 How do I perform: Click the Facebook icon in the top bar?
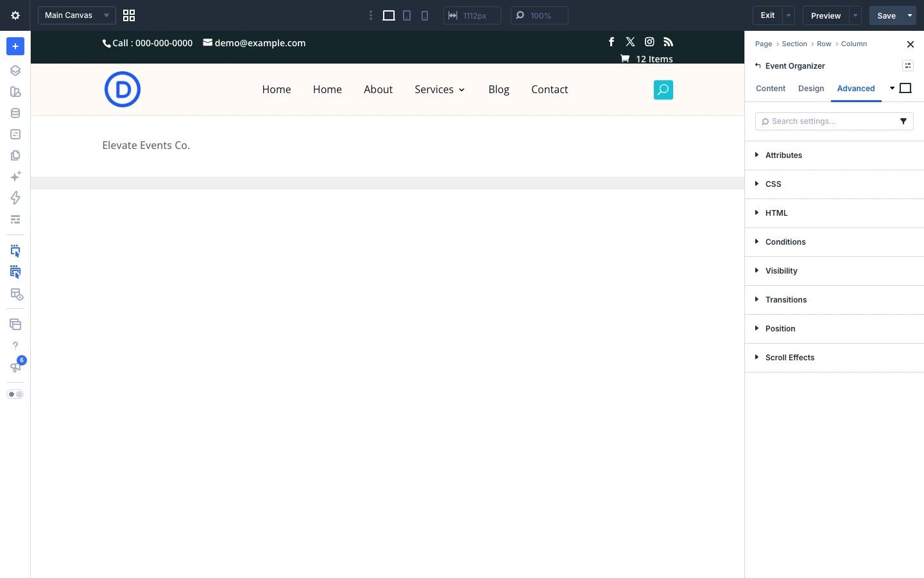tap(612, 42)
